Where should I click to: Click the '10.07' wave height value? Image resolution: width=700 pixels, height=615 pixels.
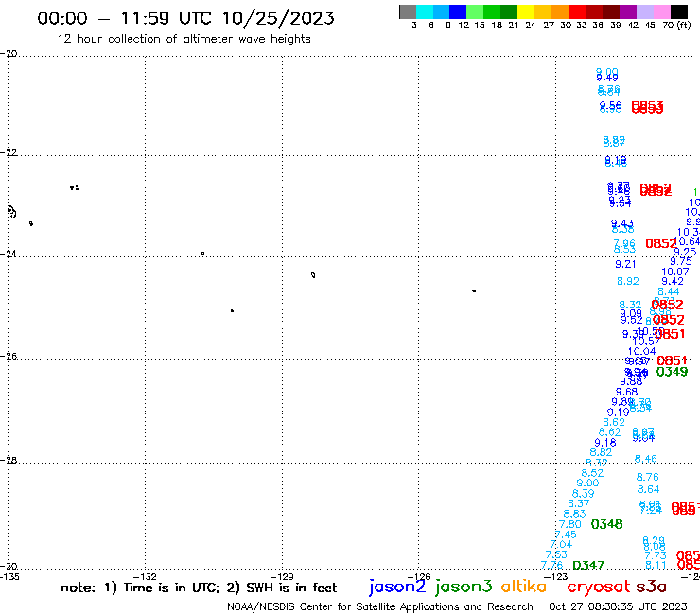[x=675, y=272]
